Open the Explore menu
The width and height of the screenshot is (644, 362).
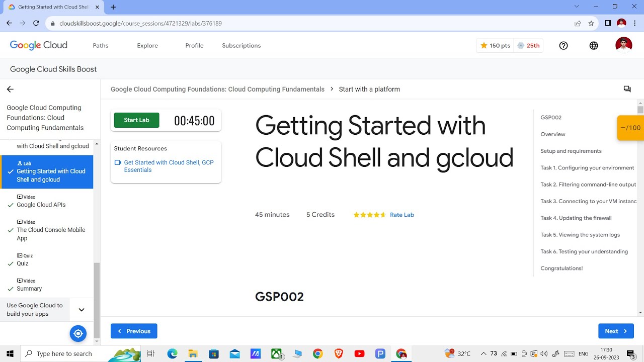pyautogui.click(x=147, y=46)
